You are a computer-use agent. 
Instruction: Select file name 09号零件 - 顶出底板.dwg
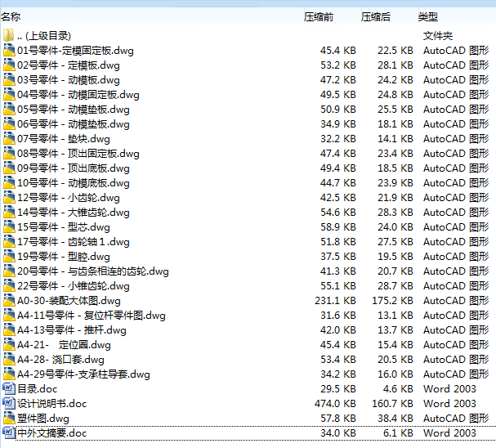pyautogui.click(x=73, y=168)
